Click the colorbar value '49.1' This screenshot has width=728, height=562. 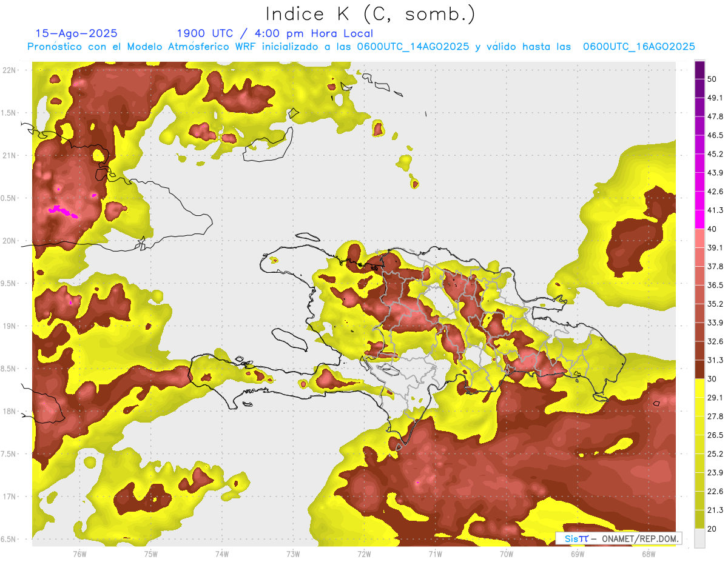point(715,98)
